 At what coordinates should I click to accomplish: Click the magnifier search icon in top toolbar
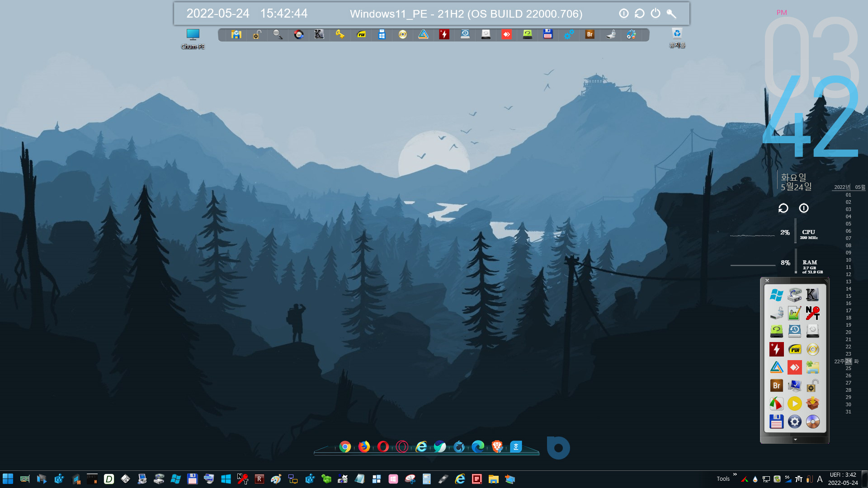coord(278,34)
